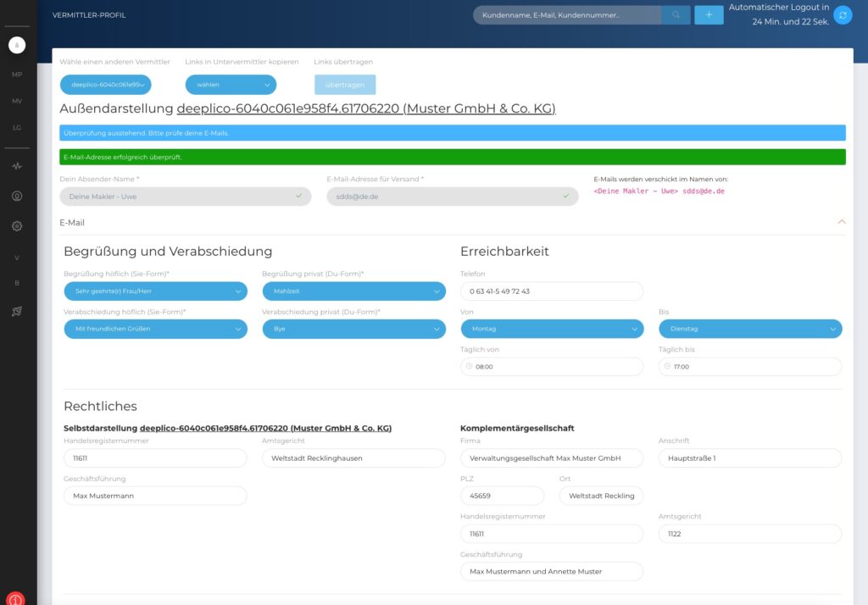This screenshot has width=868, height=605.
Task: Open the activity pulse icon in sidebar
Action: [17, 166]
